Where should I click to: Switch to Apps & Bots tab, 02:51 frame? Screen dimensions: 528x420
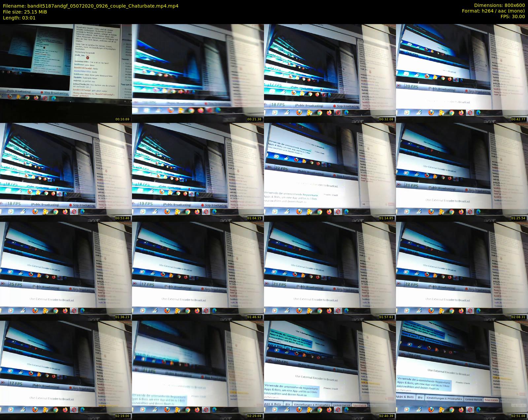(405, 397)
